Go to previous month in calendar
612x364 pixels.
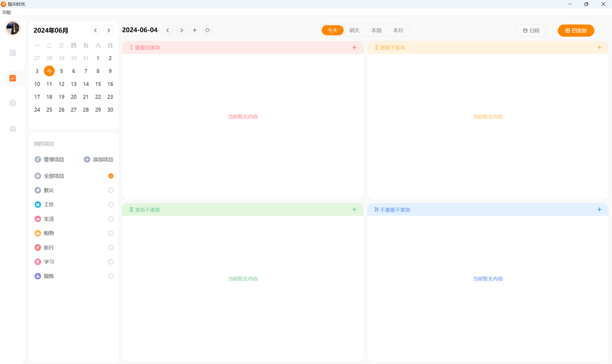pyautogui.click(x=95, y=30)
